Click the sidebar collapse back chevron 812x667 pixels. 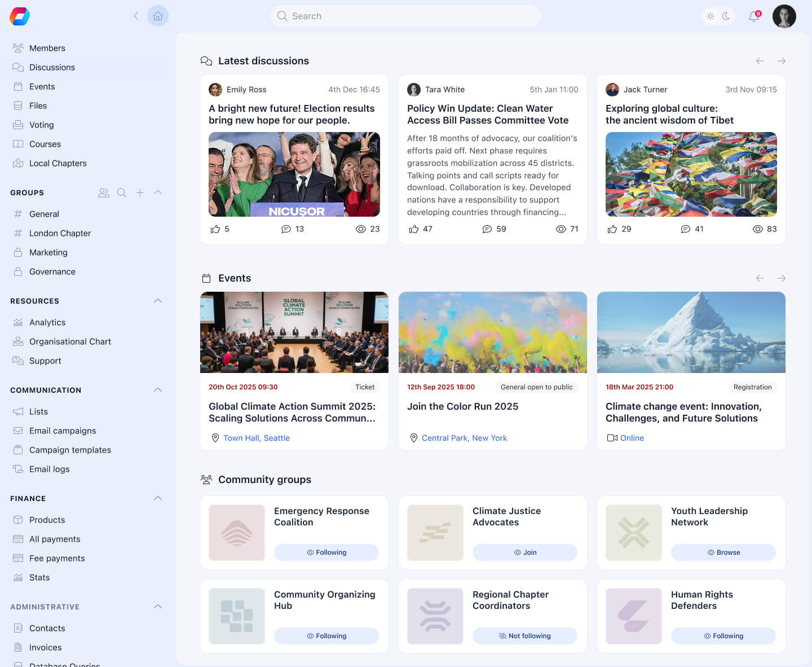pos(136,16)
